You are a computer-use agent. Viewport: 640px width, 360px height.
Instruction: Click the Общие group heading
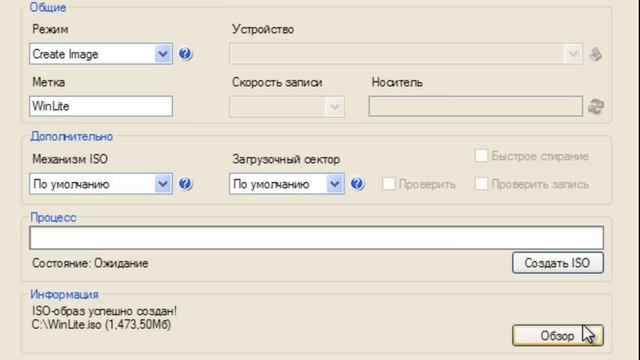[48, 7]
